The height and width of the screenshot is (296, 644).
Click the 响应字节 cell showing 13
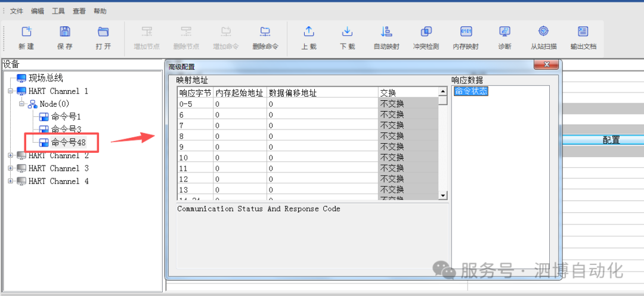coord(195,189)
